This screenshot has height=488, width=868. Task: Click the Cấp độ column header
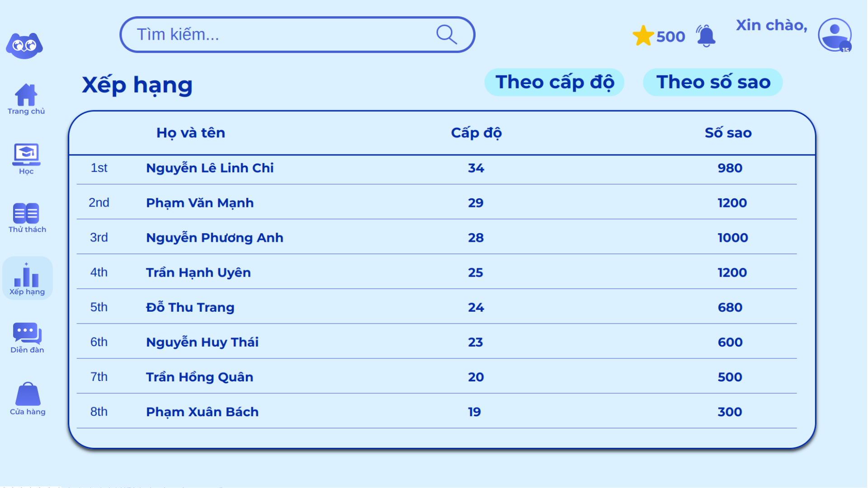tap(476, 133)
